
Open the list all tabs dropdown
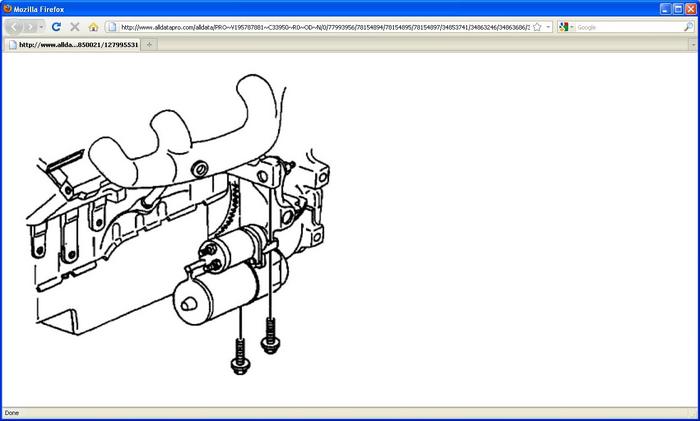(693, 45)
